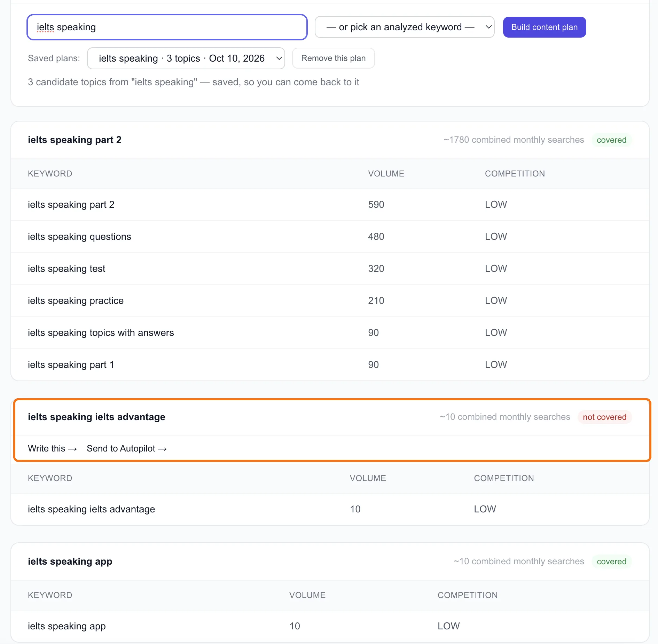Click the volume value 480
This screenshot has width=658, height=644.
pos(376,237)
